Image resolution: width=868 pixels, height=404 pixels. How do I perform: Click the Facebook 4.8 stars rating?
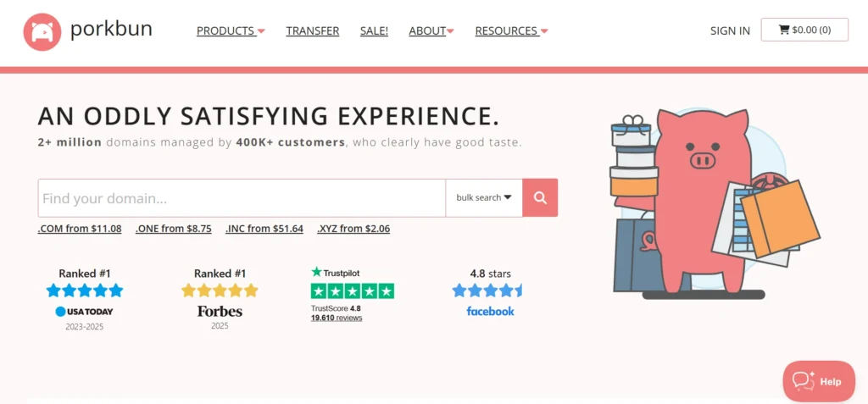click(x=489, y=291)
